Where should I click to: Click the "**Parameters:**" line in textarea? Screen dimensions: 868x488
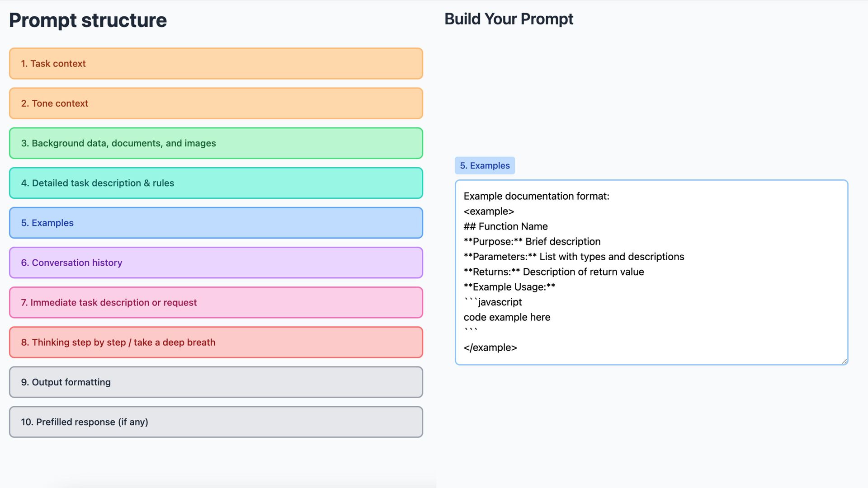574,257
